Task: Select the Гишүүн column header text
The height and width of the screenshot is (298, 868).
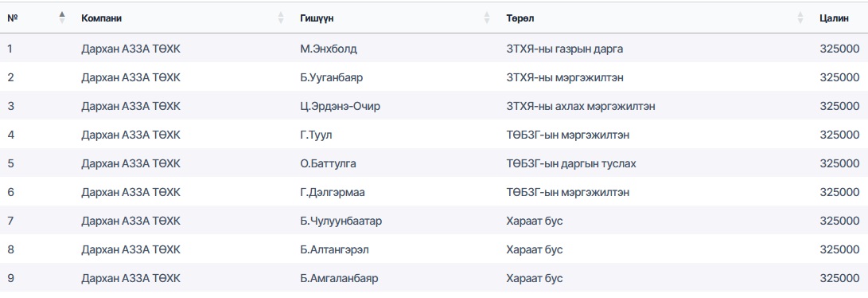Action: 317,18
